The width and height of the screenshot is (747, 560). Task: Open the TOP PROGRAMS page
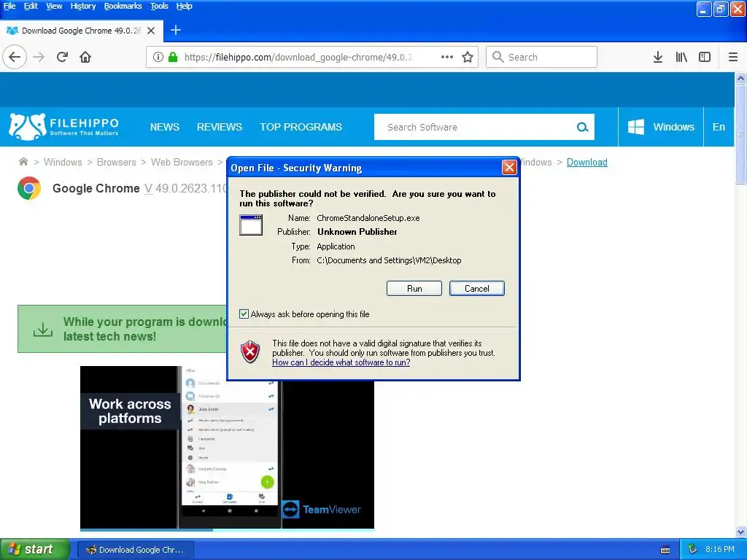point(301,127)
